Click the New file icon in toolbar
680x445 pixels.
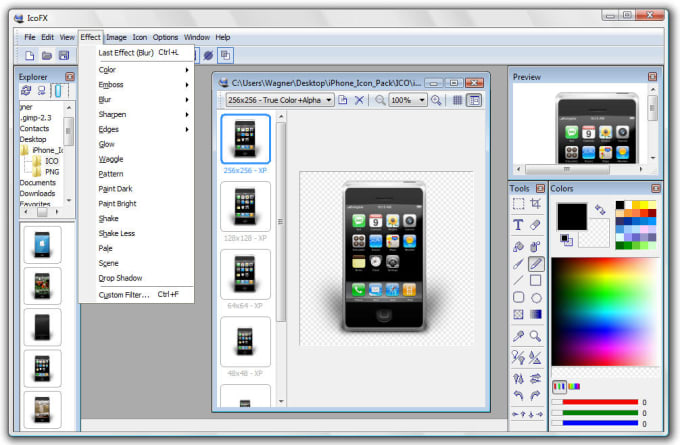(x=29, y=56)
